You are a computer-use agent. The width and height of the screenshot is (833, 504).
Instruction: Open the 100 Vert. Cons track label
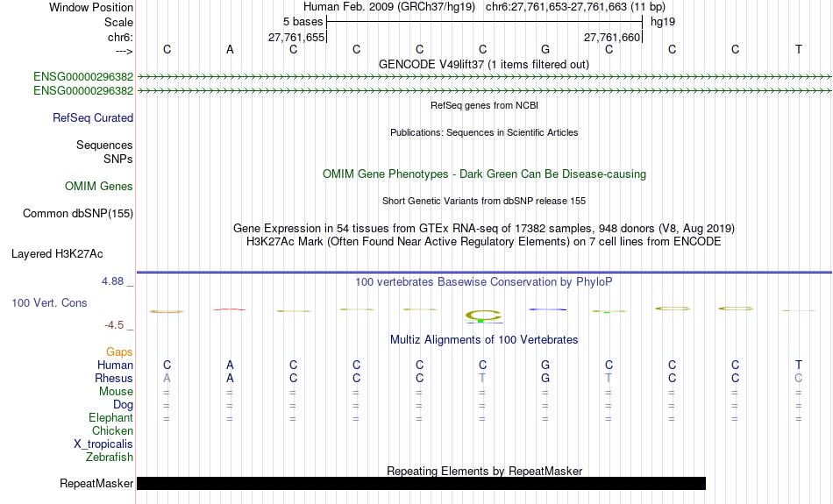coord(49,302)
